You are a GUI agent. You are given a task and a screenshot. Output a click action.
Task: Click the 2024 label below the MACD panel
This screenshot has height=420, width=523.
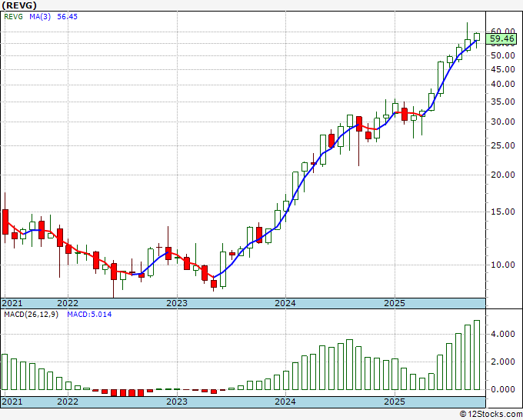pos(285,402)
